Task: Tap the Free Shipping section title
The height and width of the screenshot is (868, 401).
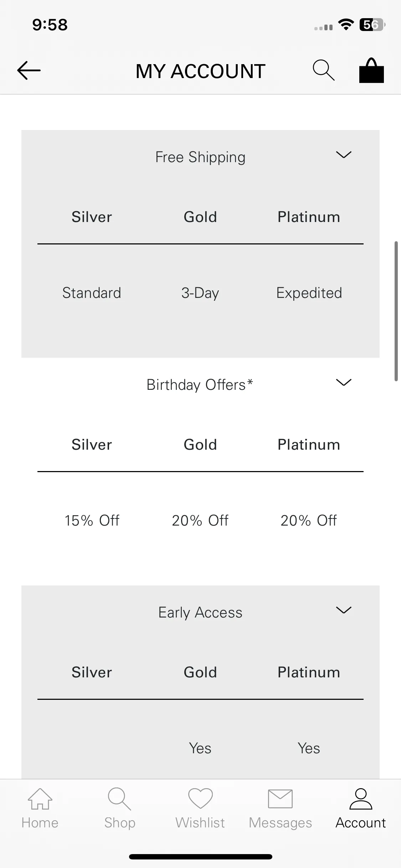Action: (200, 157)
